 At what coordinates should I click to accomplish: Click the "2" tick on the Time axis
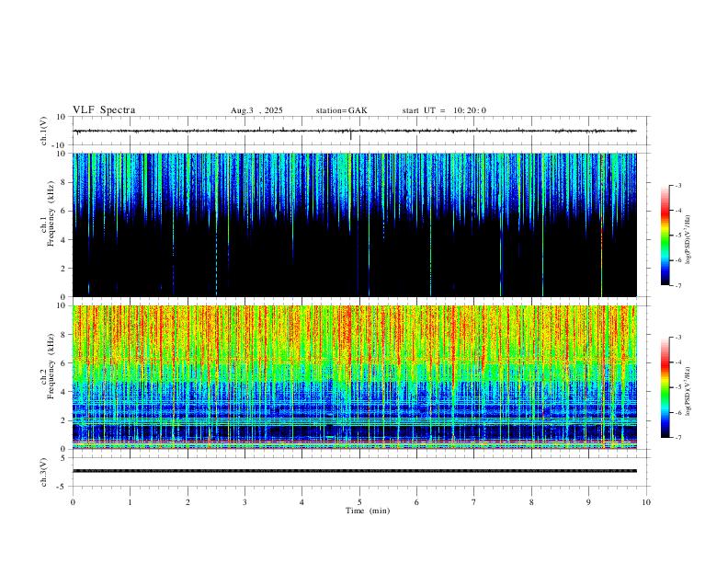188,502
